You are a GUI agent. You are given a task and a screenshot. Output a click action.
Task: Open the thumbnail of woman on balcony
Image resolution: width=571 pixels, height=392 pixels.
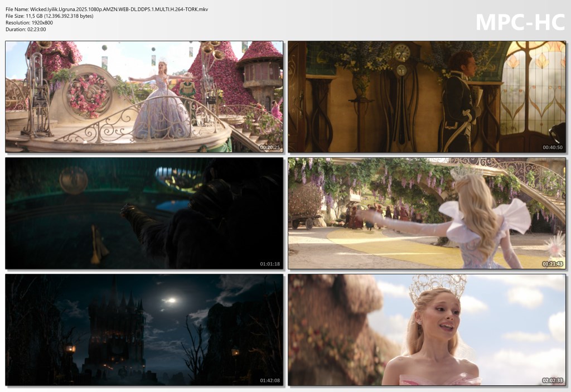coord(144,96)
